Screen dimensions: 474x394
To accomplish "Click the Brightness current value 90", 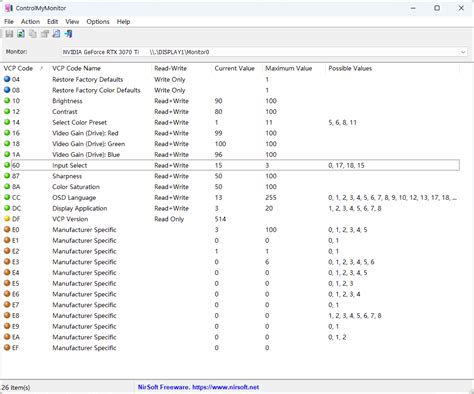I will tap(218, 101).
